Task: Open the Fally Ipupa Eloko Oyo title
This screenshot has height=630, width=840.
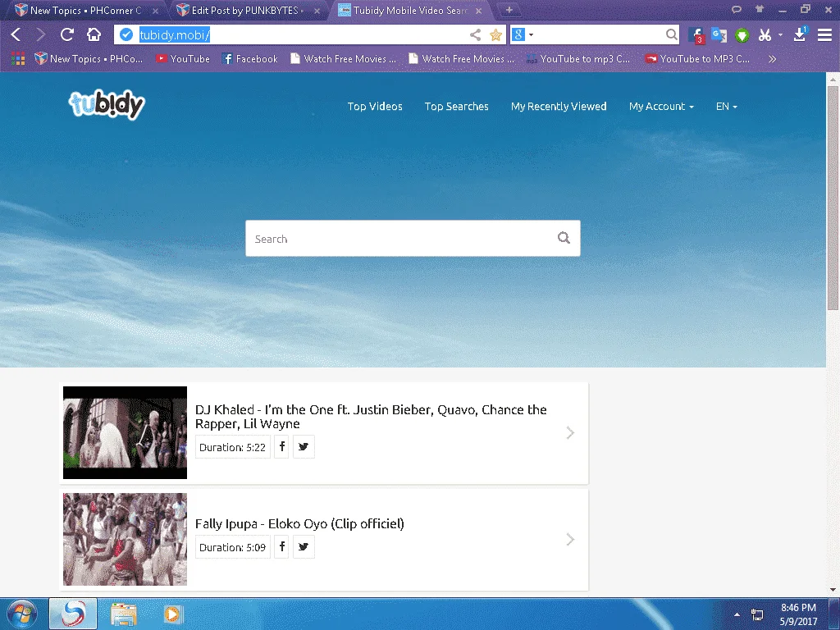Action: 299,523
